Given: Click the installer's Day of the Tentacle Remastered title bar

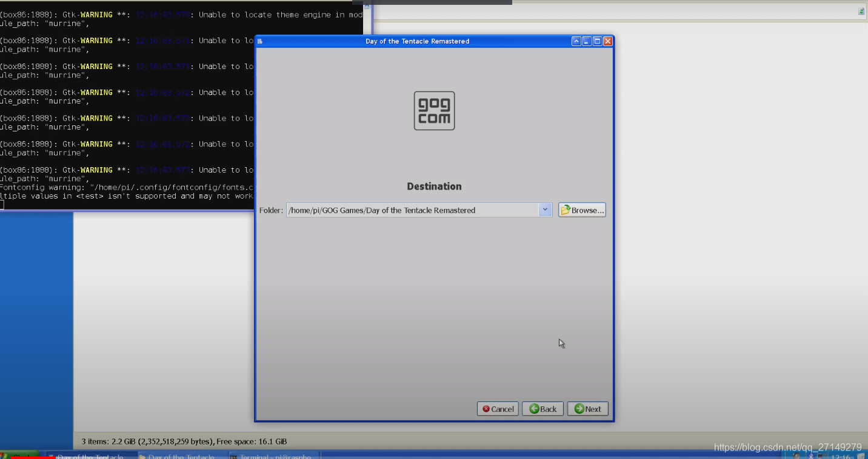Looking at the screenshot, I should point(417,41).
